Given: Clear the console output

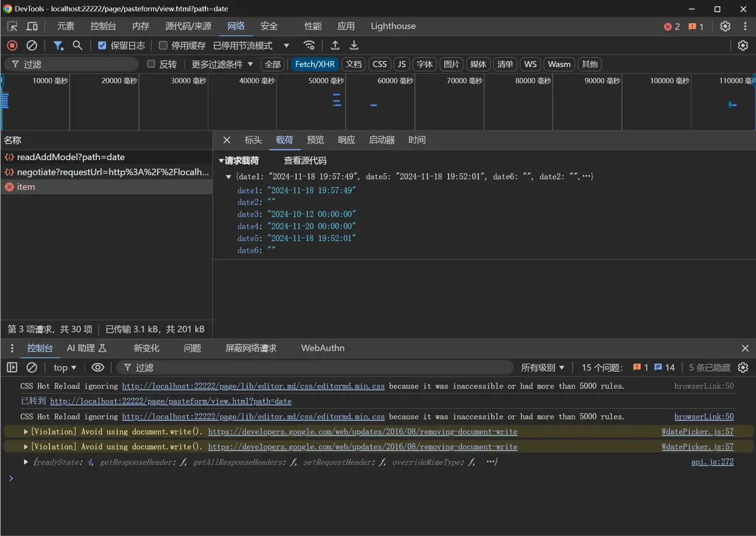Looking at the screenshot, I should pos(32,368).
